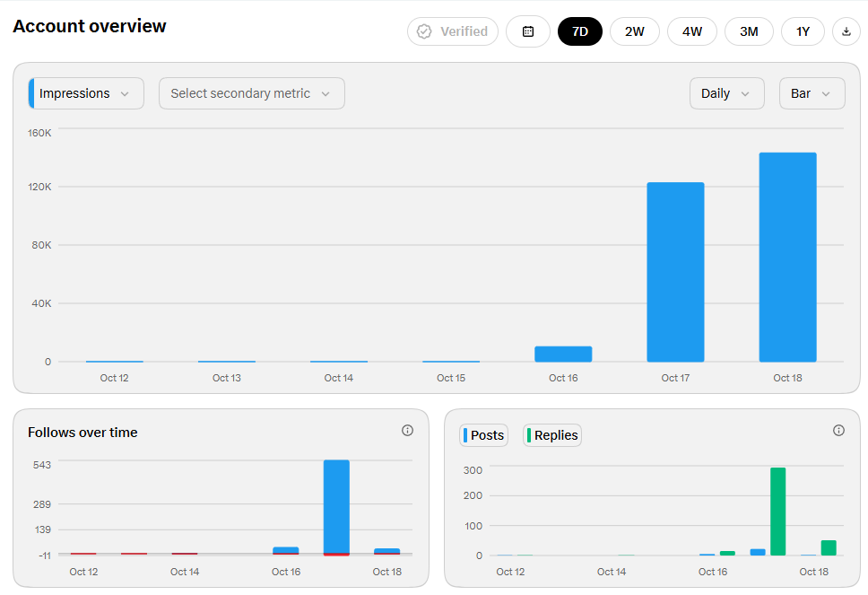Click the -11 follows axis label
The image size is (868, 595).
pyautogui.click(x=45, y=556)
